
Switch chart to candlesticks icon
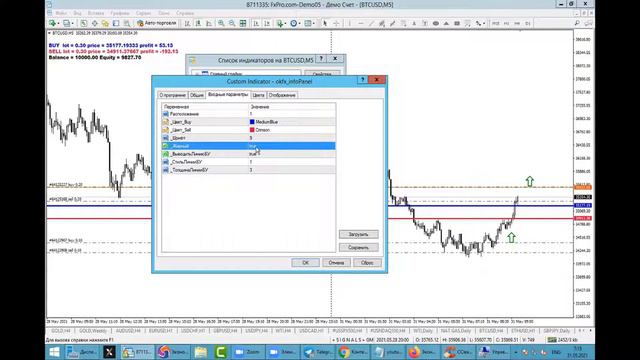(198, 23)
